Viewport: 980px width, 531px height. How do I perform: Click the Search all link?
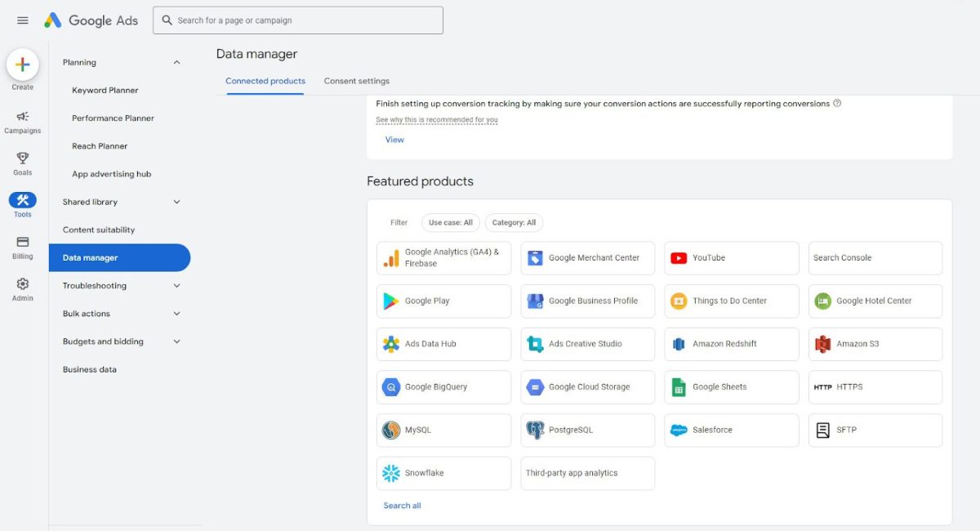tap(403, 506)
